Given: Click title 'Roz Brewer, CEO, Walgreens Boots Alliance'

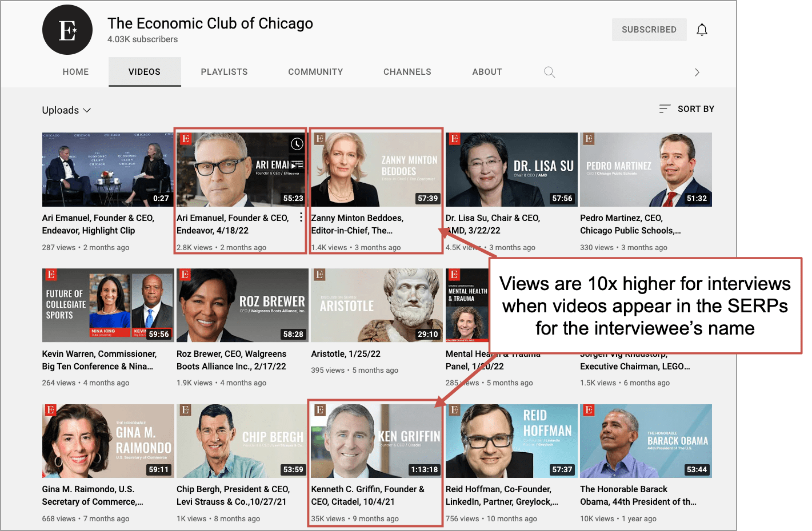Looking at the screenshot, I should 231,360.
